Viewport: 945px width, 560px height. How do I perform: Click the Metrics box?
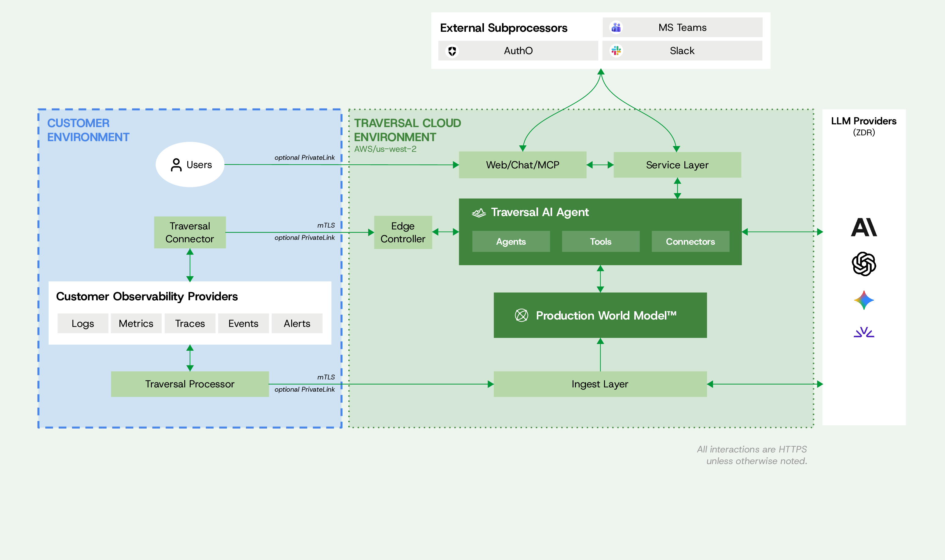(136, 324)
